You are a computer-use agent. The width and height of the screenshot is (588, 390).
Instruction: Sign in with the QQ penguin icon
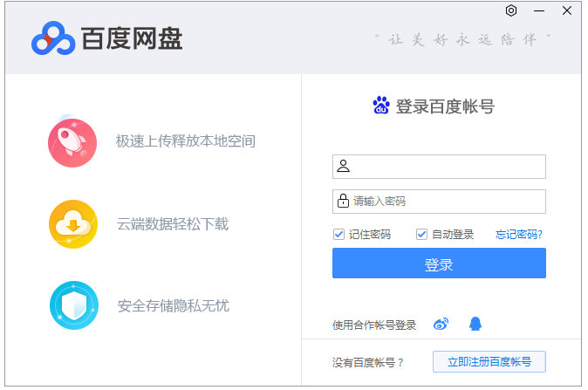pos(475,325)
